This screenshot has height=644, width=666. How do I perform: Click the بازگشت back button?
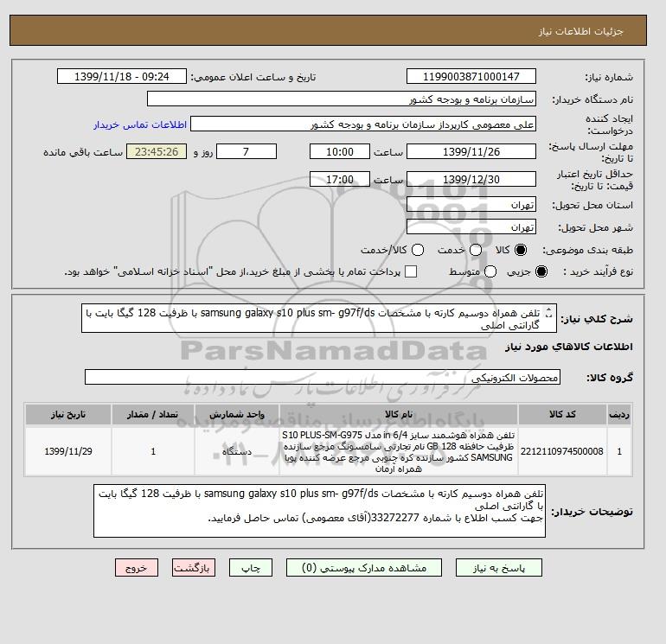coord(194,568)
